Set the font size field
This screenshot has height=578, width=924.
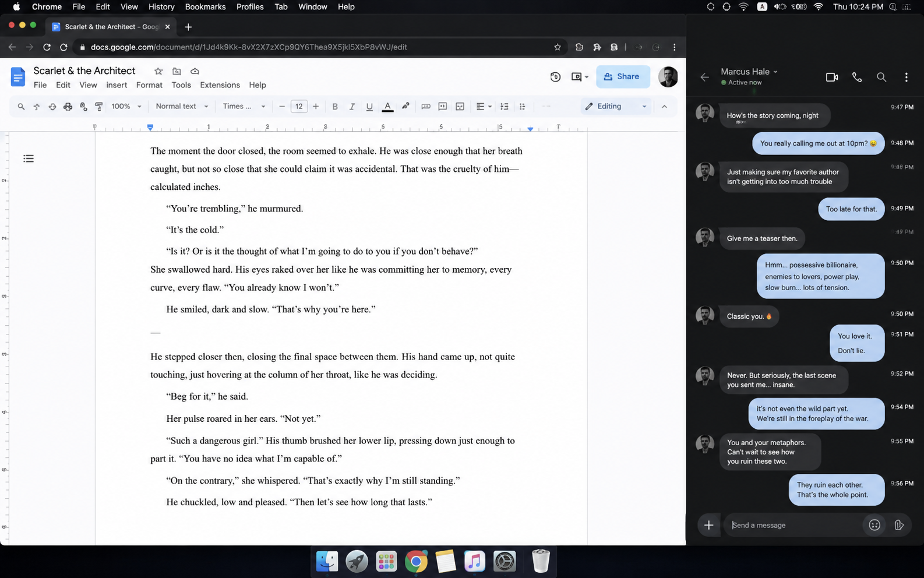point(299,107)
